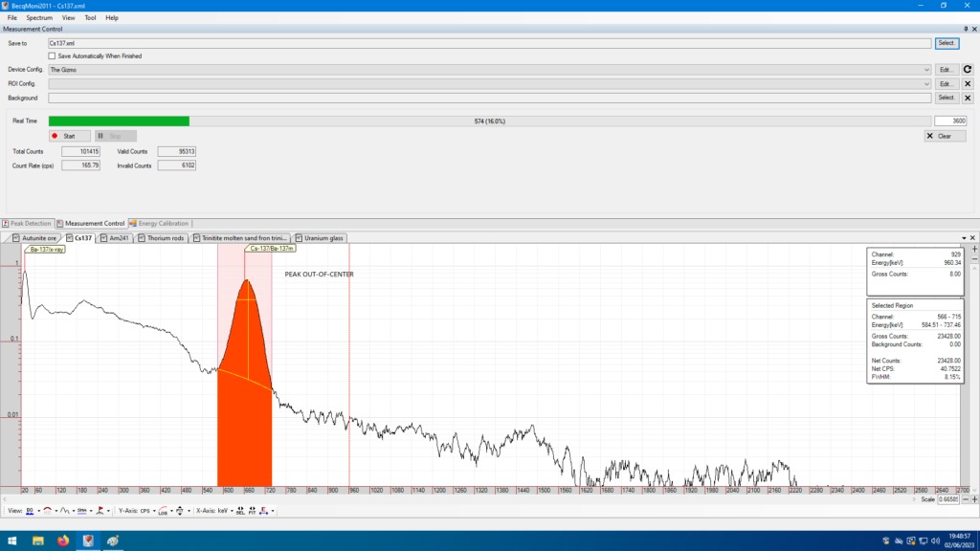Open LOG scale dropdown arrow

click(x=171, y=511)
